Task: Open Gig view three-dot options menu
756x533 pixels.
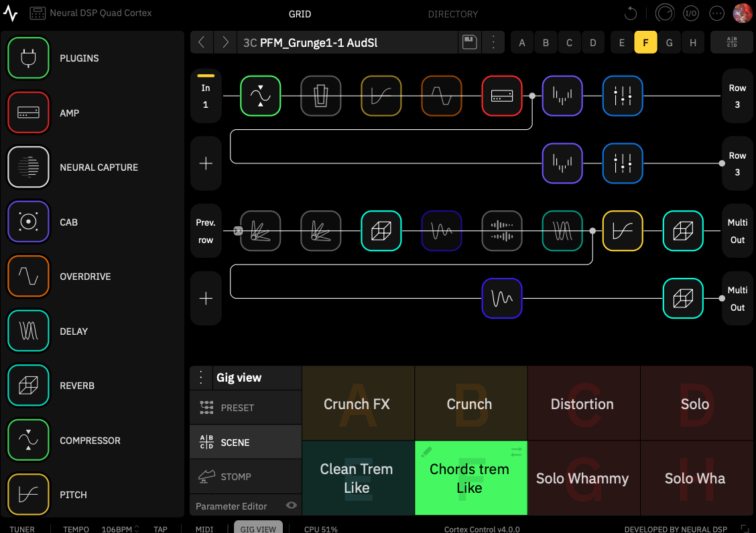Action: click(201, 378)
